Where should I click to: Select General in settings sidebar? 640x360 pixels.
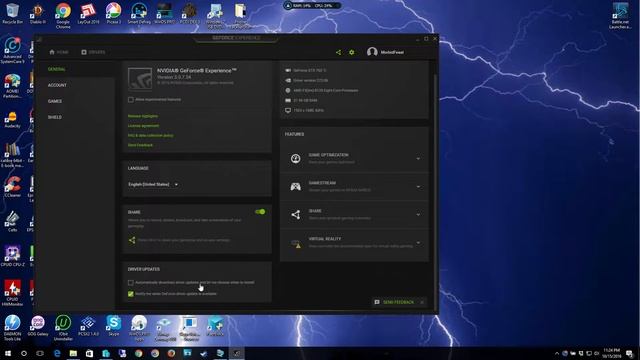pyautogui.click(x=57, y=69)
